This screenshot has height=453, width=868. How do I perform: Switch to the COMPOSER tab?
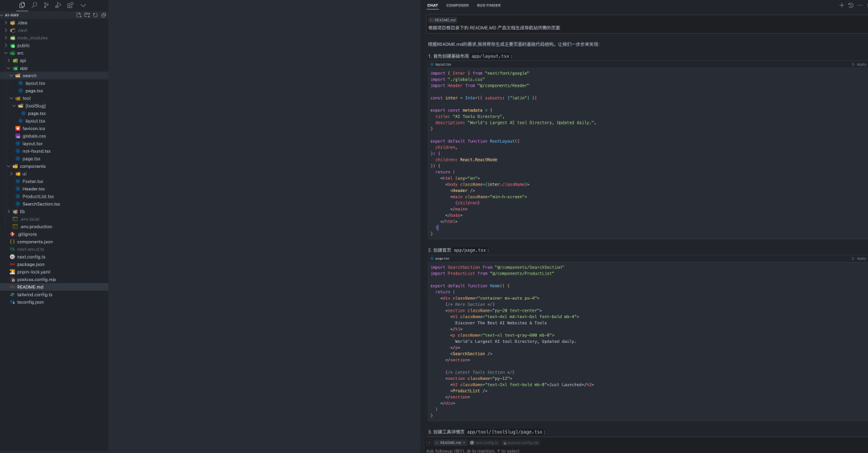pyautogui.click(x=457, y=6)
